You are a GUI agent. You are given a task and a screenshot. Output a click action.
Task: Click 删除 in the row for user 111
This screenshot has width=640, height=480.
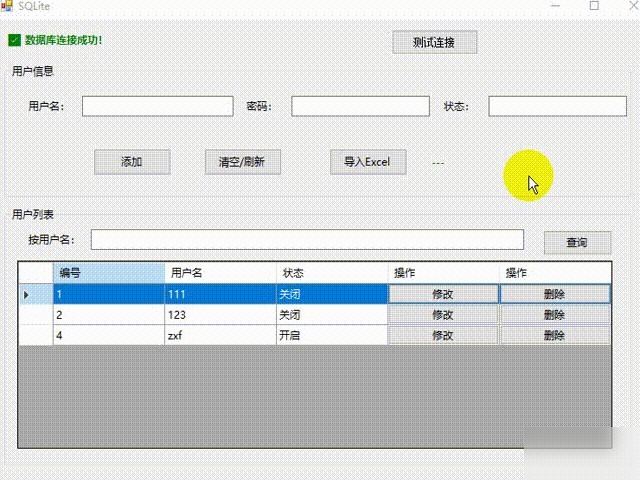[x=555, y=294]
